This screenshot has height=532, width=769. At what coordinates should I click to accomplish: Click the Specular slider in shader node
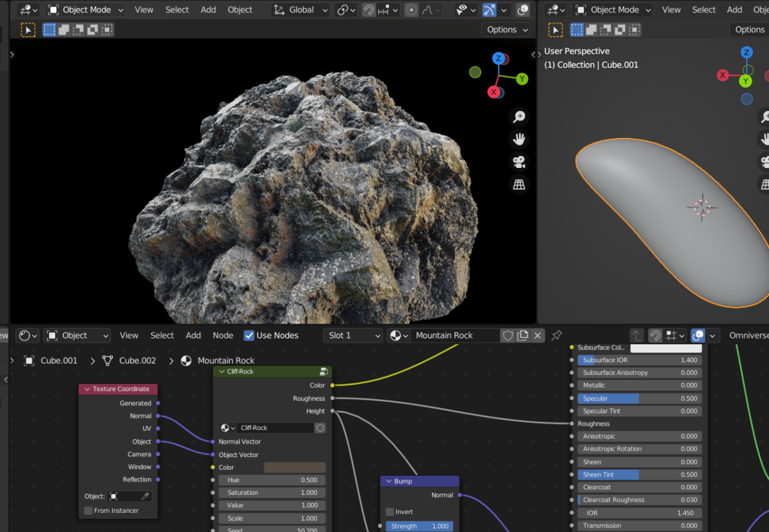click(639, 398)
